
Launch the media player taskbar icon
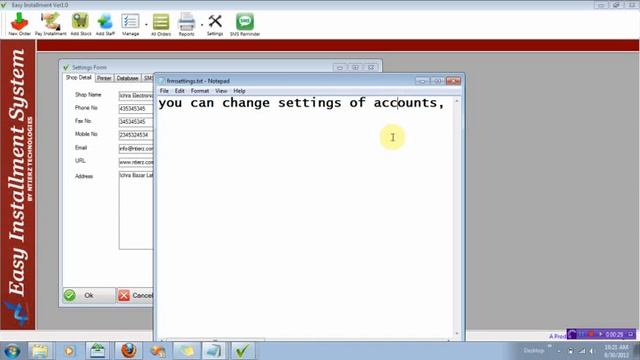click(69, 351)
